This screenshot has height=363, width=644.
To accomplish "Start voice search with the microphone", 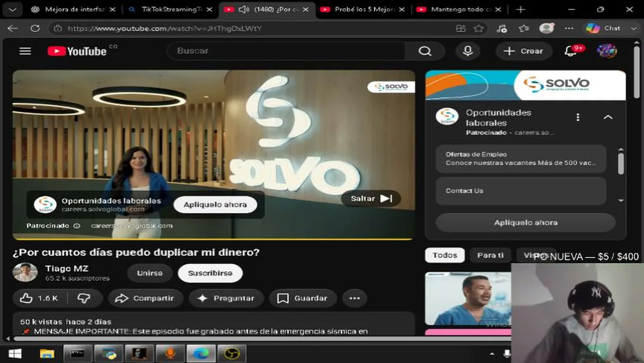I will pyautogui.click(x=468, y=51).
